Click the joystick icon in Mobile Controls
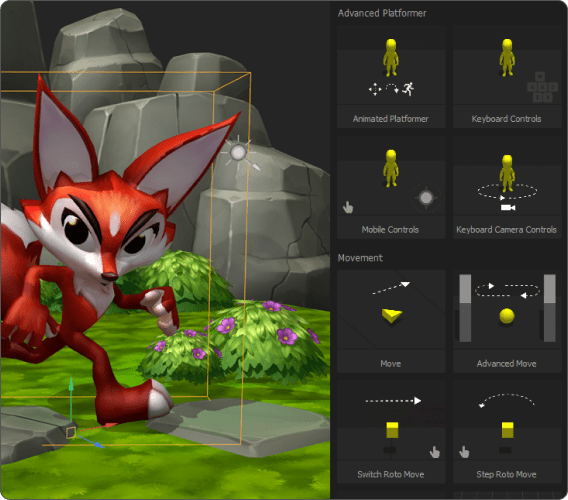Screen dimensions: 568x500 426,198
